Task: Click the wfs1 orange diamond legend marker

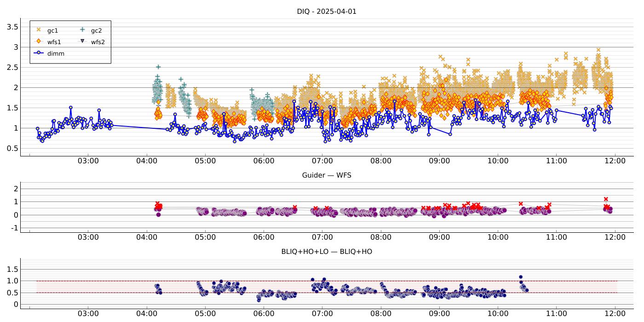Action: click(39, 41)
